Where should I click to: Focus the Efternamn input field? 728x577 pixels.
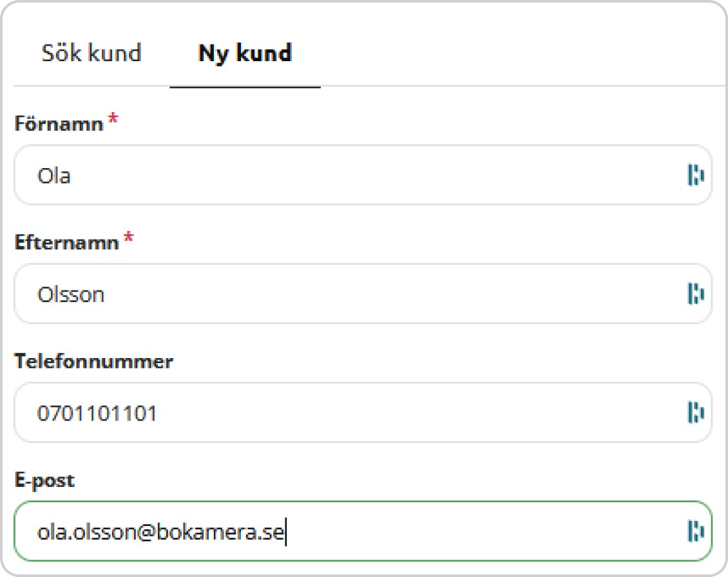(363, 294)
